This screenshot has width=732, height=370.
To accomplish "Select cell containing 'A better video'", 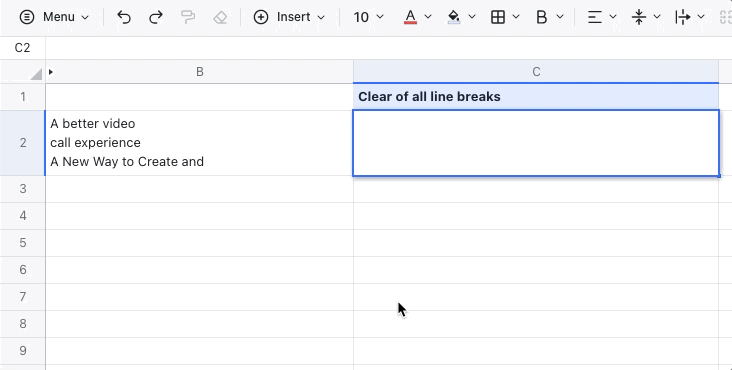I will pos(199,143).
